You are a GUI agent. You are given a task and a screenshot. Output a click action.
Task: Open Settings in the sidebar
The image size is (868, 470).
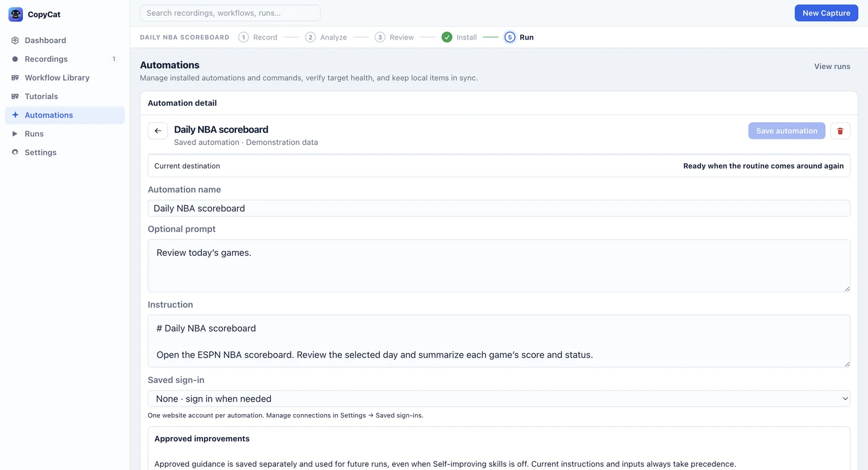click(x=65, y=152)
